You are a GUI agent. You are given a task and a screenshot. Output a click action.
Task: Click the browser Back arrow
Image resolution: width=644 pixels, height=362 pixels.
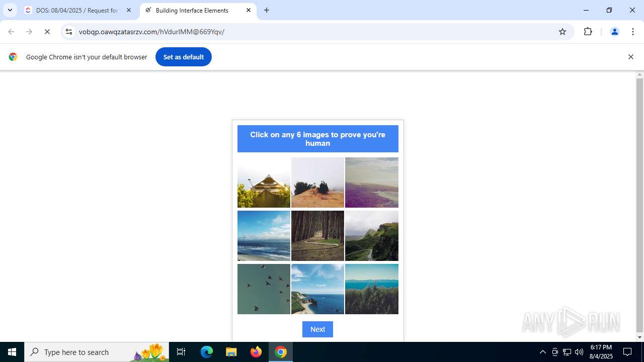pyautogui.click(x=11, y=32)
